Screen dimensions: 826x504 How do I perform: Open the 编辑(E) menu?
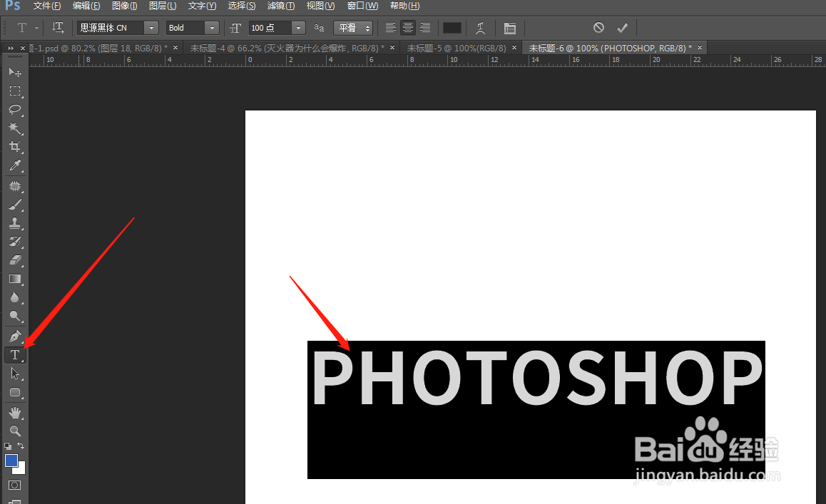pyautogui.click(x=86, y=6)
